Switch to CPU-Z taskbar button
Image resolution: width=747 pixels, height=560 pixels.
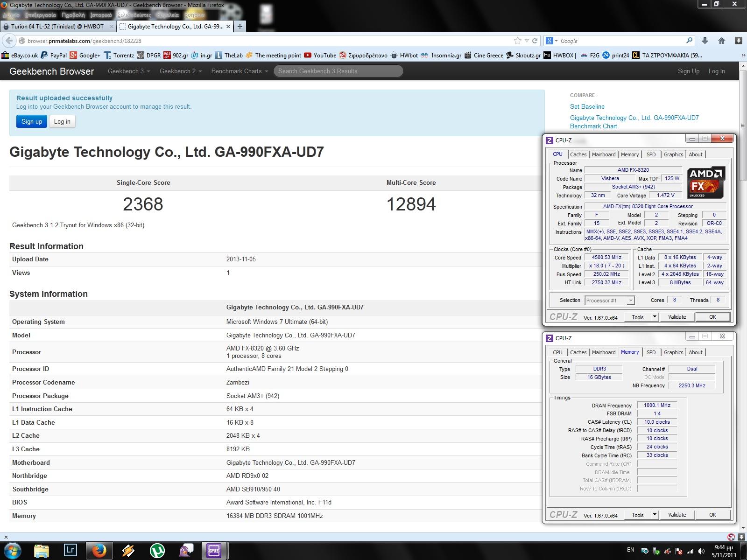tap(214, 551)
